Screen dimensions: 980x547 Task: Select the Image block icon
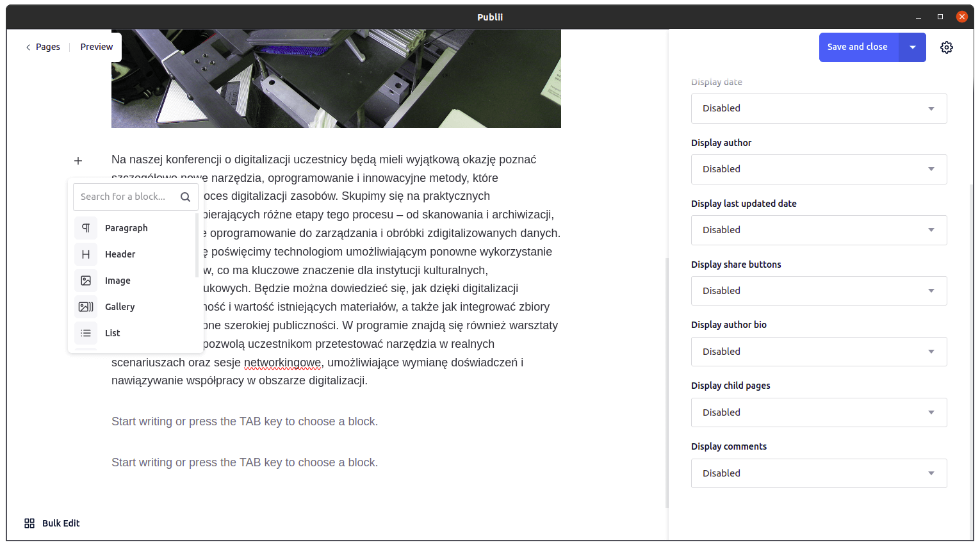point(86,281)
